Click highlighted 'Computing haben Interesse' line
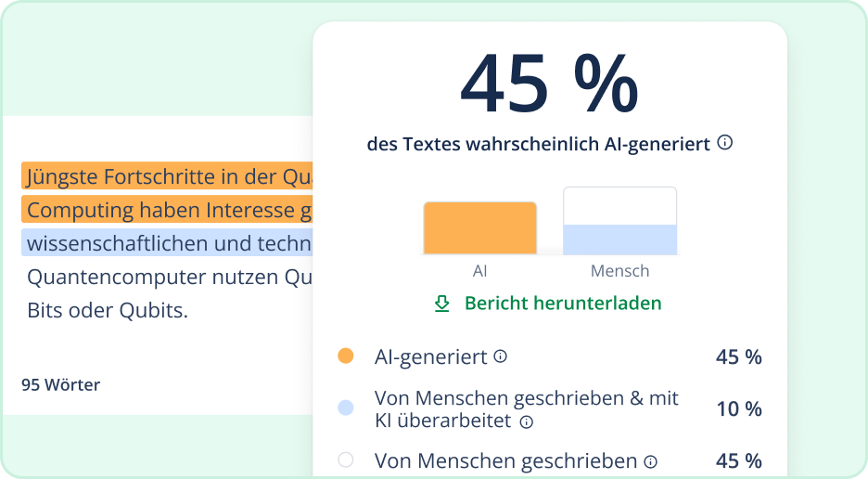This screenshot has width=868, height=479. 167,210
